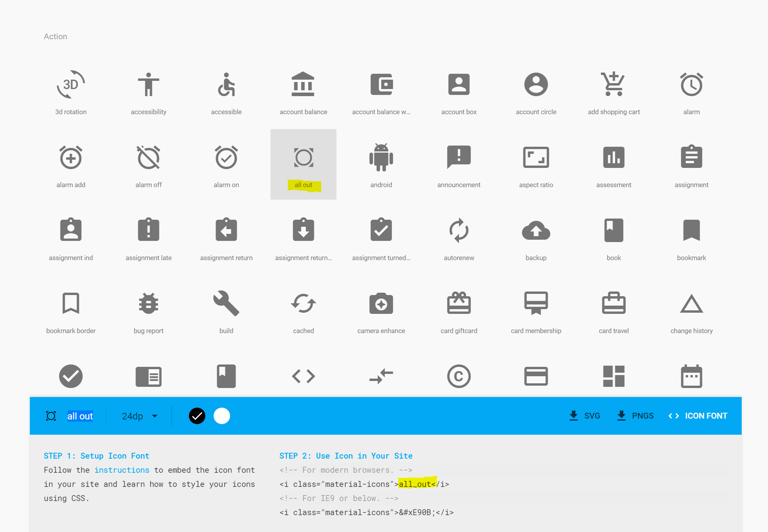Select the 3d rotation icon
Screen dimensions: 768x532
(71, 84)
